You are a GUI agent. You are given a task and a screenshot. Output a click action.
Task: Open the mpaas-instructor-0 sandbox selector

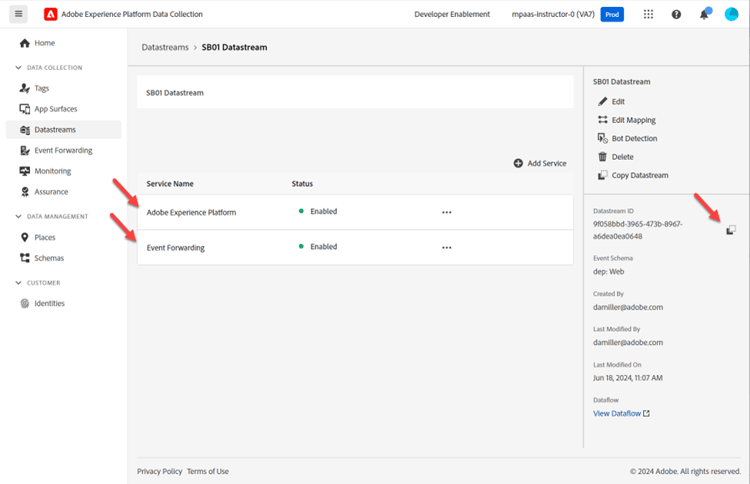pyautogui.click(x=553, y=14)
